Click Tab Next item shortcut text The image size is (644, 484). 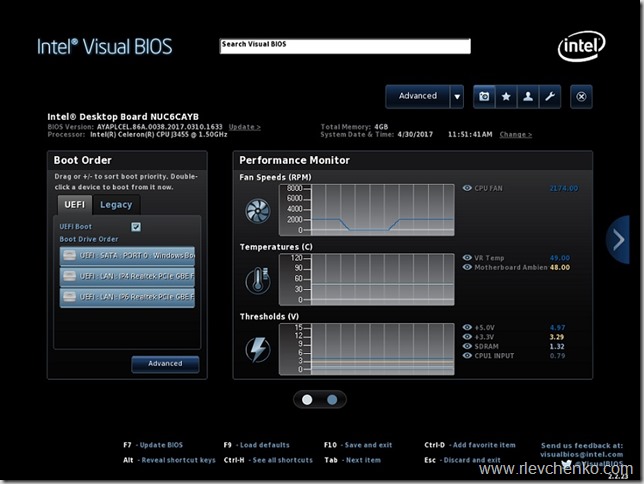click(x=352, y=460)
